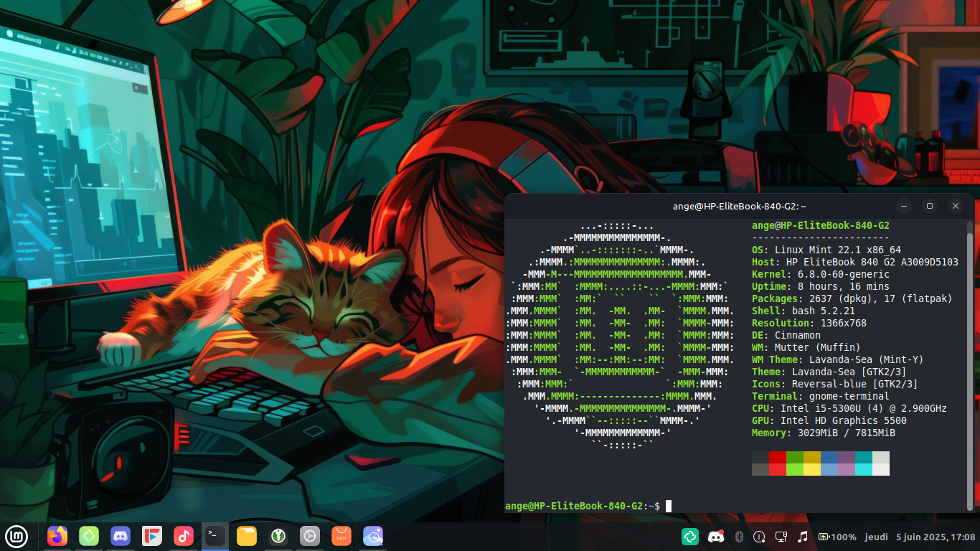Show battery status at 100%
This screenshot has height=551, width=980.
(837, 537)
